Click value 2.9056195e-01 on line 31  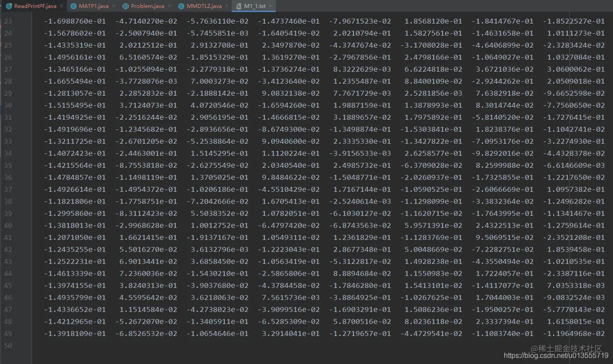[x=220, y=117]
